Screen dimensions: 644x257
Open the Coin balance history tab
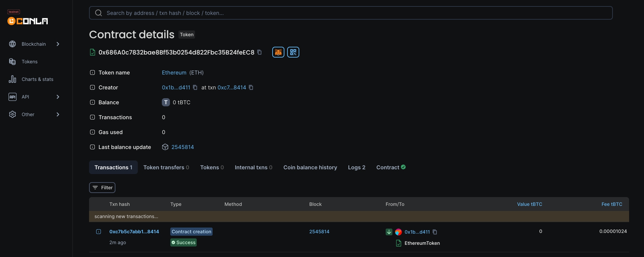310,167
